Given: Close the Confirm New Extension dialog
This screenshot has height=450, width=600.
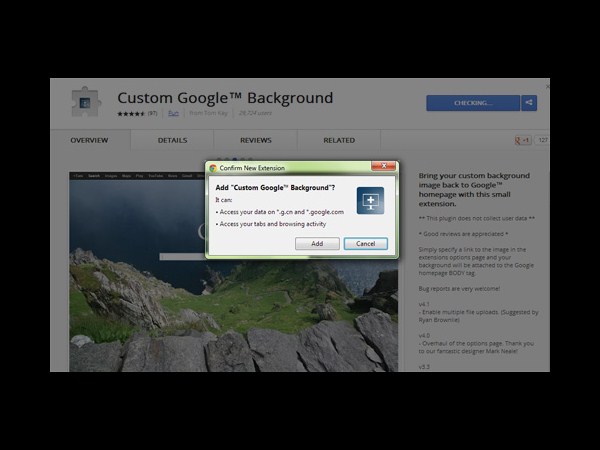Looking at the screenshot, I should 383,166.
